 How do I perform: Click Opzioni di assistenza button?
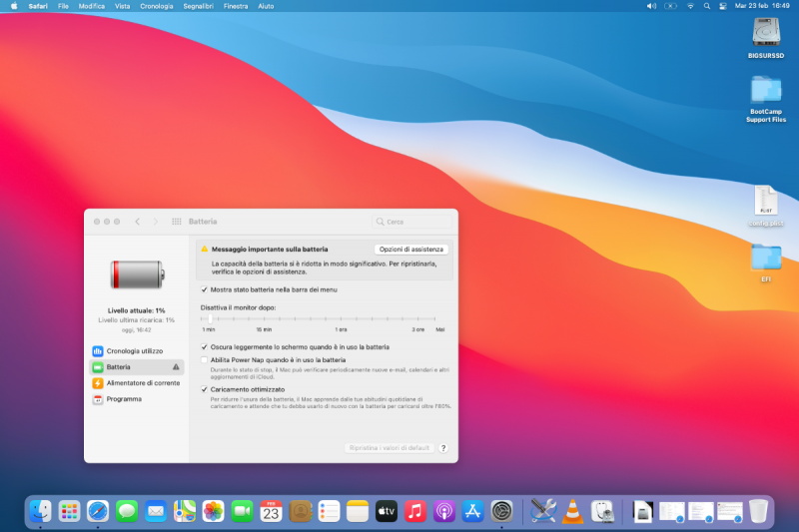[x=411, y=249]
